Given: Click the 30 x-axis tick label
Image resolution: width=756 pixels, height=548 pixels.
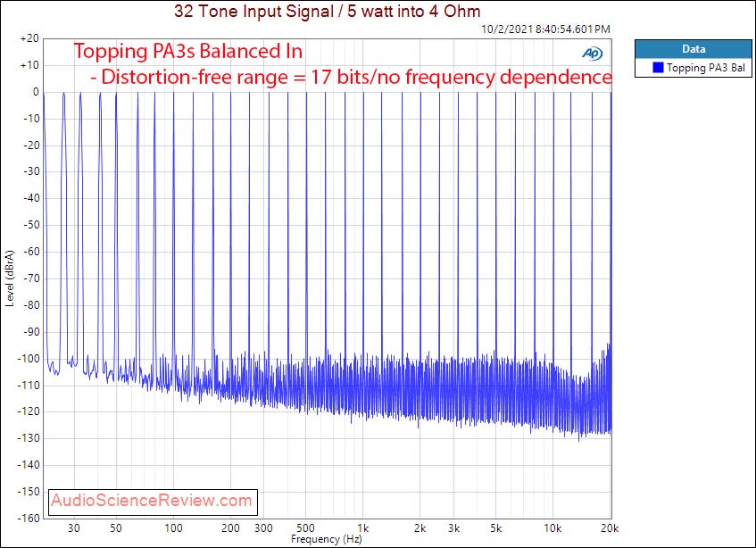Looking at the screenshot, I should [74, 528].
